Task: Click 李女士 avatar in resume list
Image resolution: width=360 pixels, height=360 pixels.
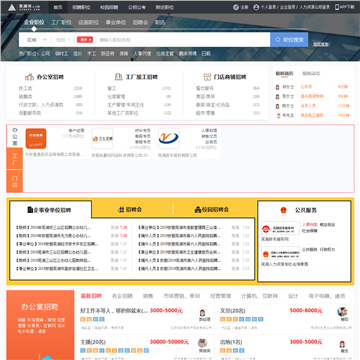Action: (x=277, y=97)
